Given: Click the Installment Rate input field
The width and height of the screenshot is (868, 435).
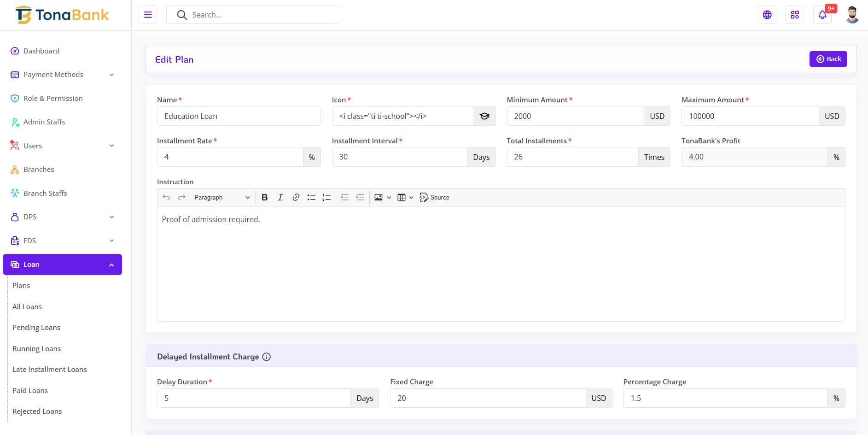Looking at the screenshot, I should coord(230,157).
